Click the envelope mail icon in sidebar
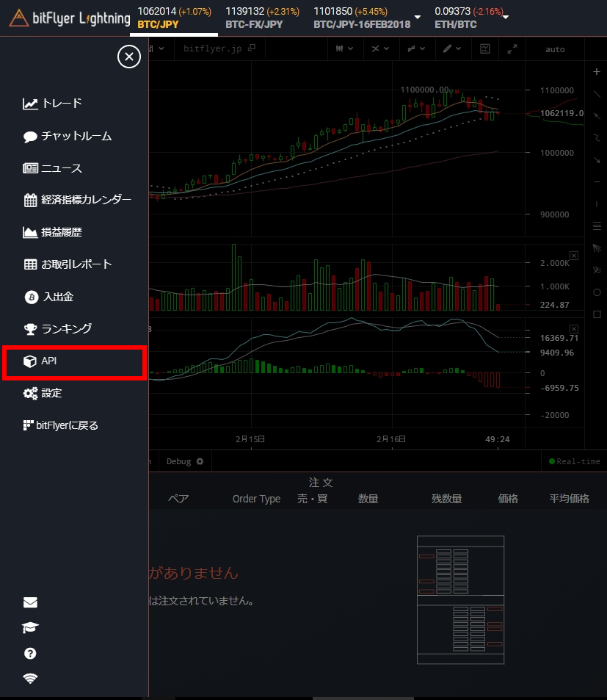The image size is (607, 700). coord(30,603)
